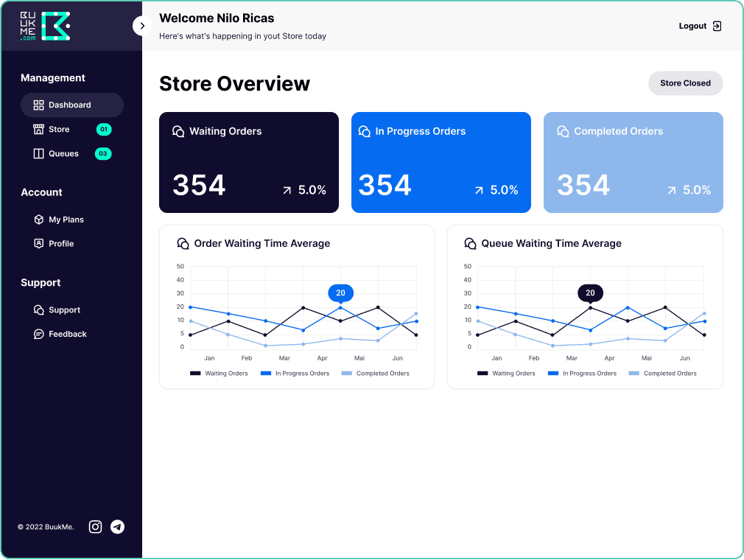This screenshot has width=744, height=560.
Task: Click the 5.0% value on the Waiting Orders card
Action: point(312,190)
